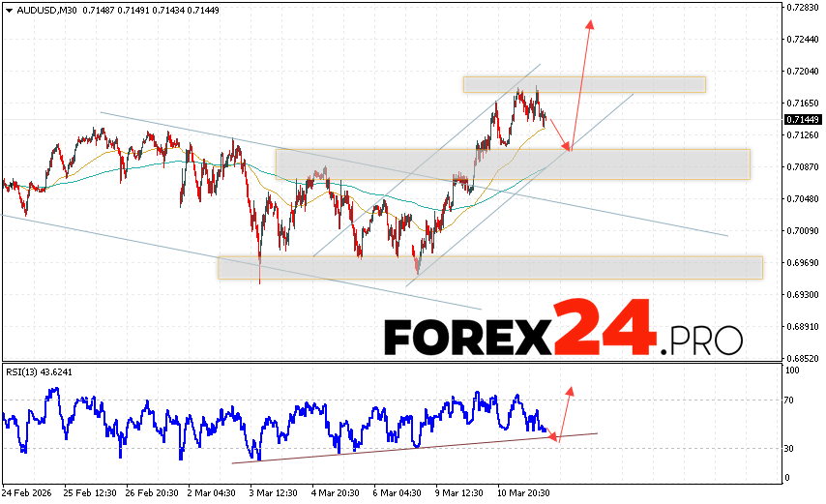Viewport: 826px width, 504px height.
Task: Click the 0.72830 price axis label
Action: point(802,8)
